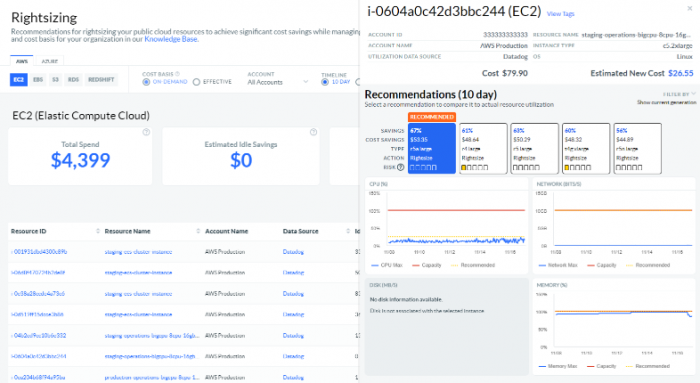Click the Total Spend help icon
The height and width of the screenshot is (383, 700).
146,132
